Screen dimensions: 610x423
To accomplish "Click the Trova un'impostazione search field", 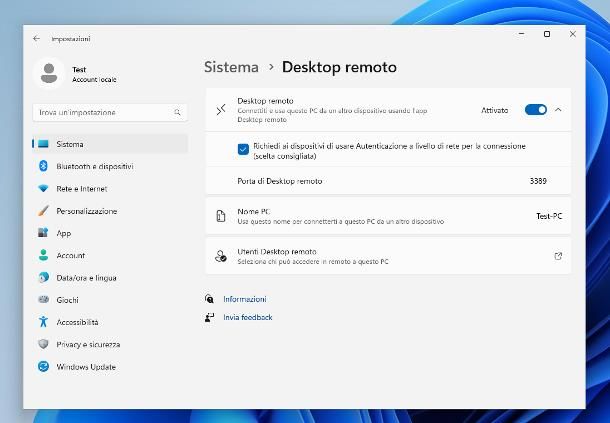I will point(110,112).
